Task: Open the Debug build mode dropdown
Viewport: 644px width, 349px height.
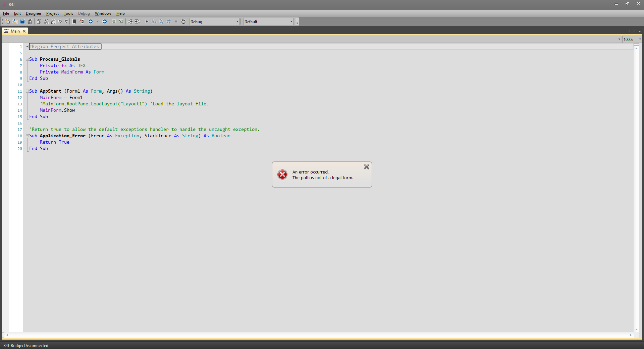Action: point(214,21)
